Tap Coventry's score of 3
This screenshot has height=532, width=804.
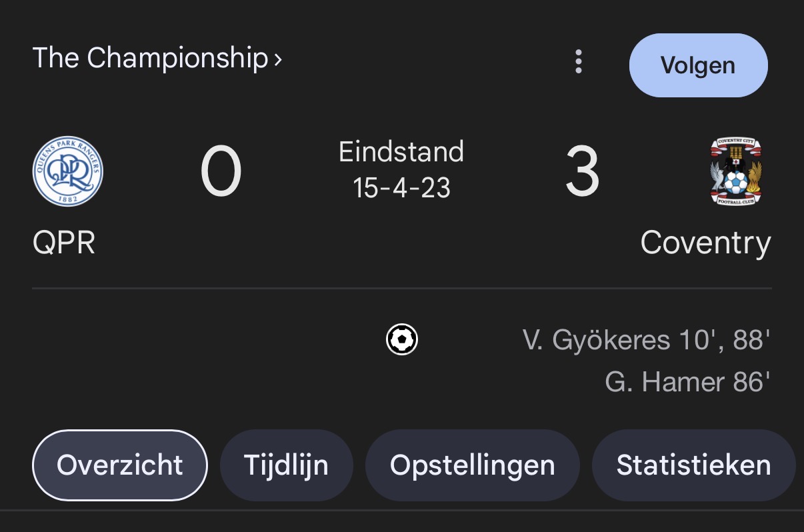pyautogui.click(x=582, y=173)
